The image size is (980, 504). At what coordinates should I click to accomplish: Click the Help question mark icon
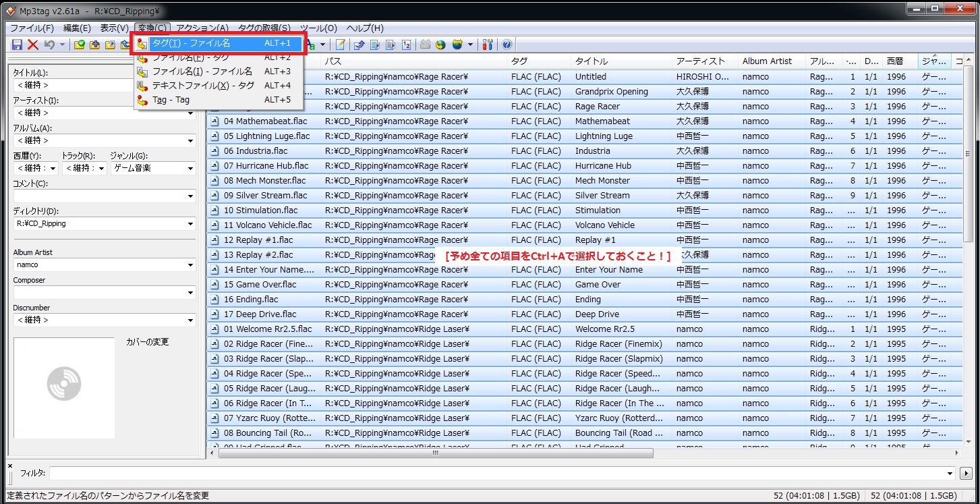pos(507,45)
